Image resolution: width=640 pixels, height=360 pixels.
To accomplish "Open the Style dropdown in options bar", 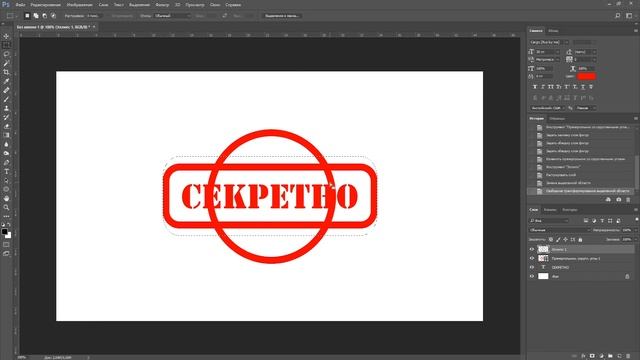I will [172, 16].
